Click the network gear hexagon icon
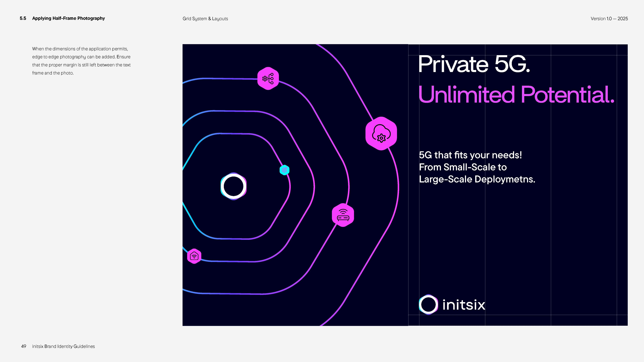Viewport: 644px width, 362px height. (268, 78)
